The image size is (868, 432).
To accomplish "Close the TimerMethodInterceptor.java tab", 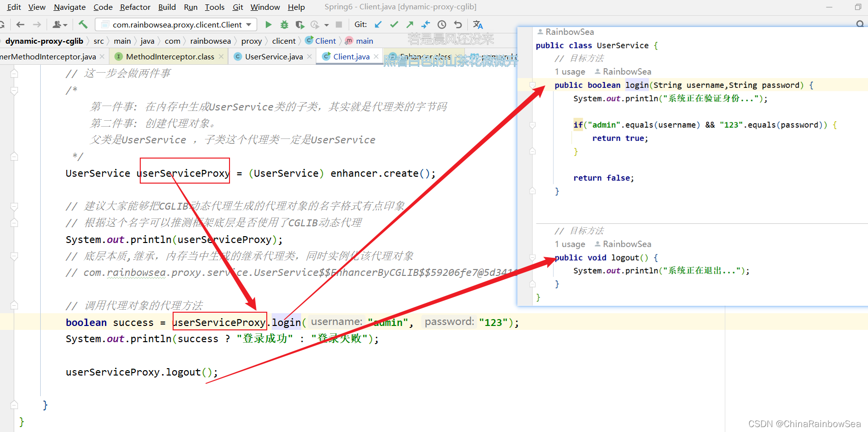I will (x=102, y=56).
